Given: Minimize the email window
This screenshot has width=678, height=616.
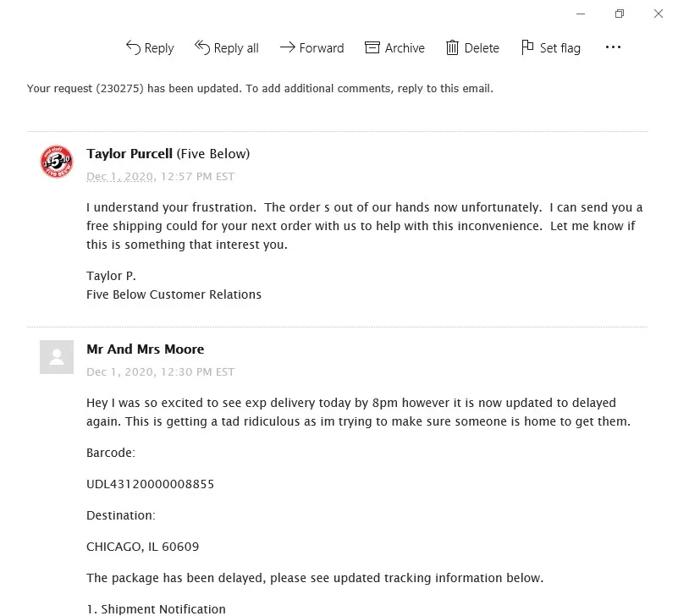Looking at the screenshot, I should (x=581, y=14).
